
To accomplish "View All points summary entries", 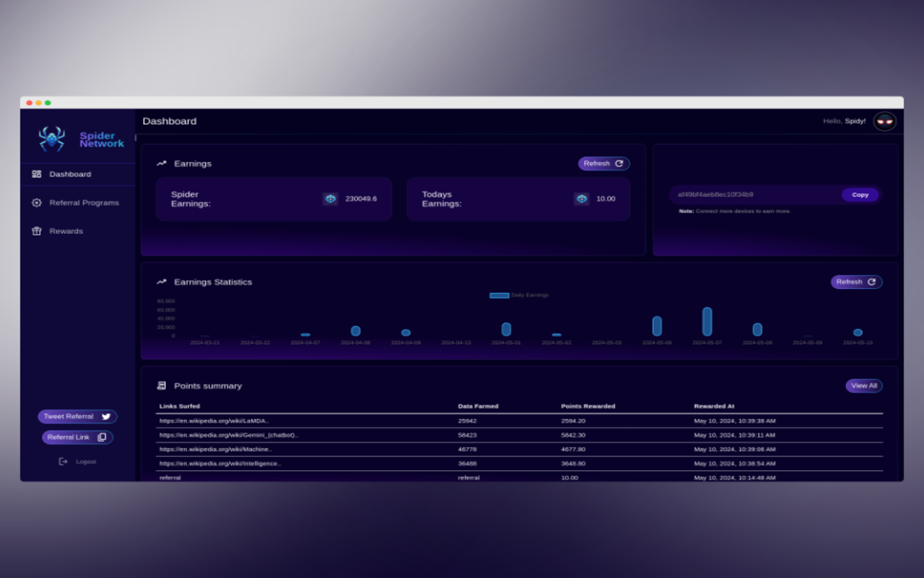I will tap(864, 386).
